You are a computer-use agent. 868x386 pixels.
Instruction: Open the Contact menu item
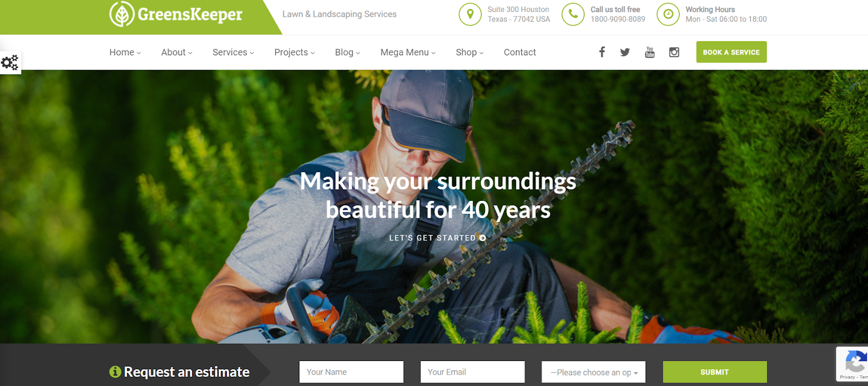520,52
